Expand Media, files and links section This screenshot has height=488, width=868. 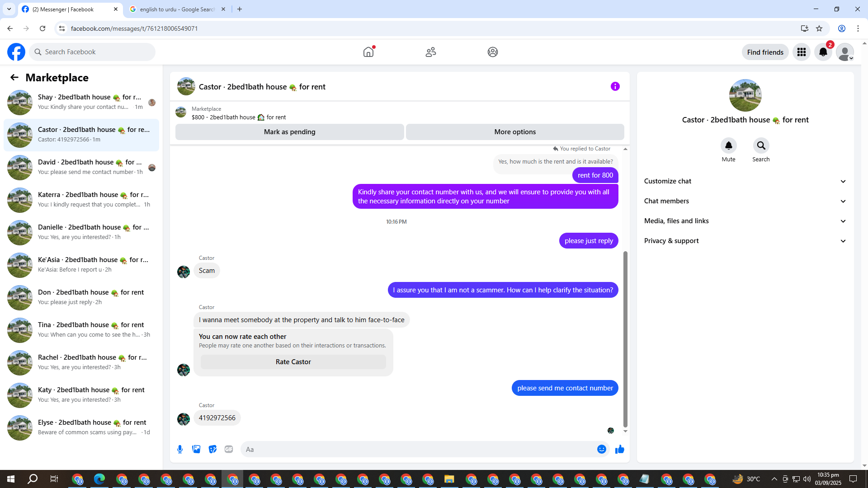[745, 221]
